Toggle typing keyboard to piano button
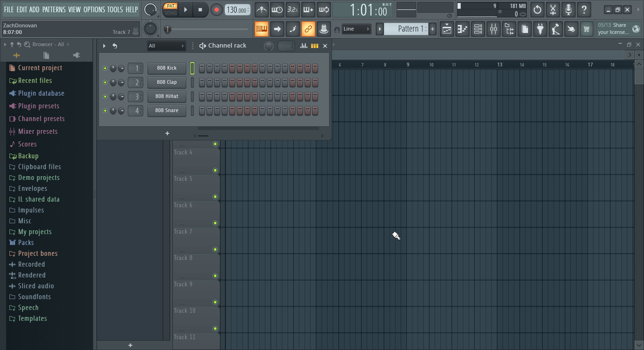This screenshot has width=644, height=350. click(x=262, y=29)
